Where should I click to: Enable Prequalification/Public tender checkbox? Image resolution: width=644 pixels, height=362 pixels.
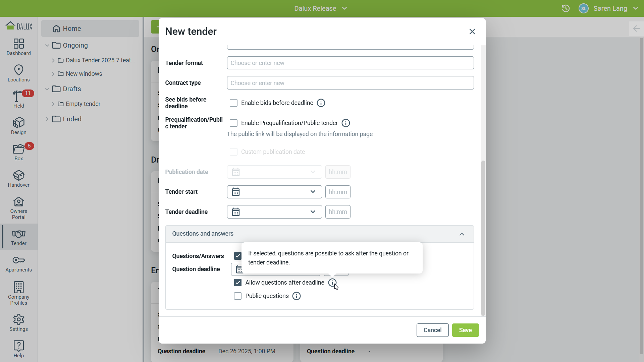coord(233,123)
